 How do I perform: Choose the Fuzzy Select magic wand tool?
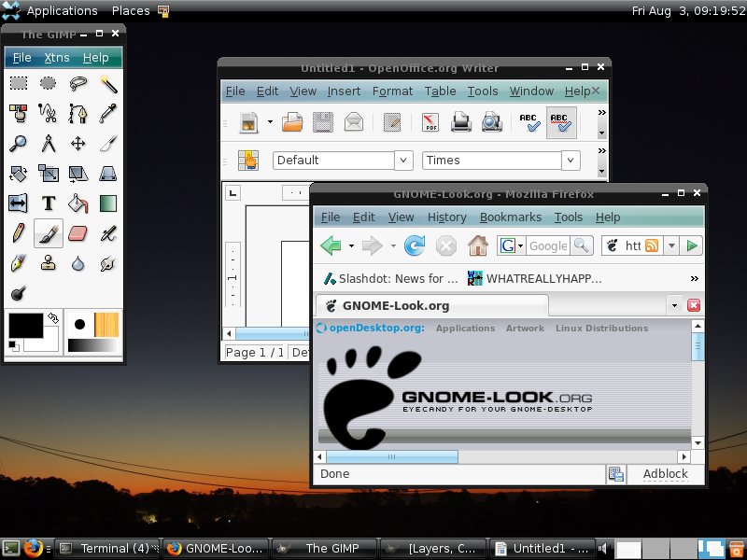point(108,83)
